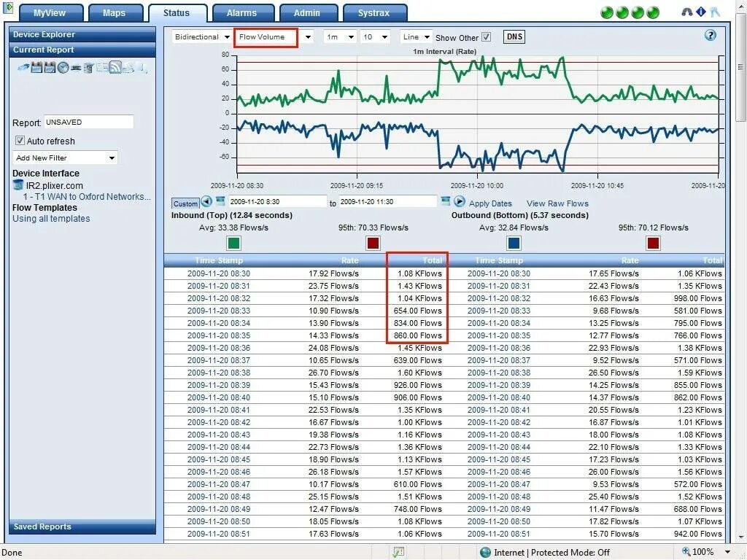Click the red Inbound 95th percentile swatch
The width and height of the screenshot is (747, 560).
(373, 244)
